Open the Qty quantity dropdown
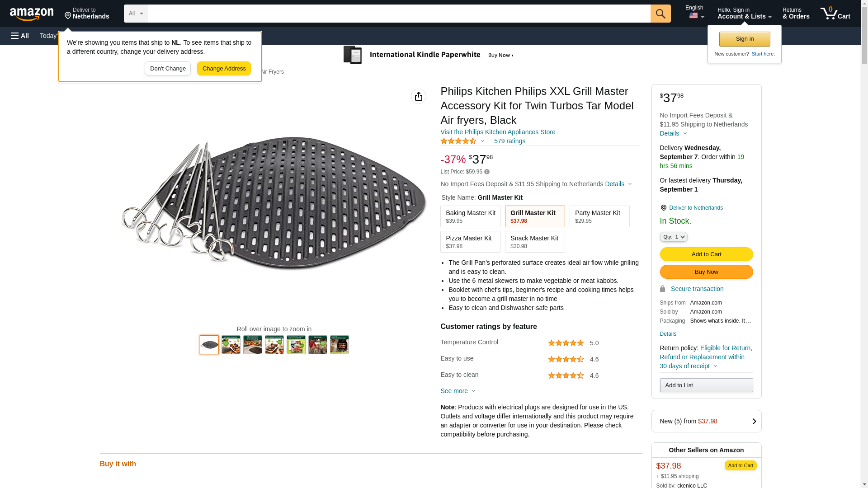 [x=673, y=237]
